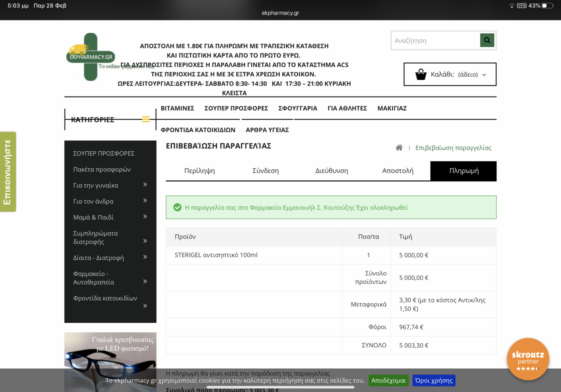Open ΣΟΥΠΕΡ ΠΡΟΣΦΟΡΕΣ top menu item
The width and height of the screenshot is (561, 392).
(x=236, y=108)
